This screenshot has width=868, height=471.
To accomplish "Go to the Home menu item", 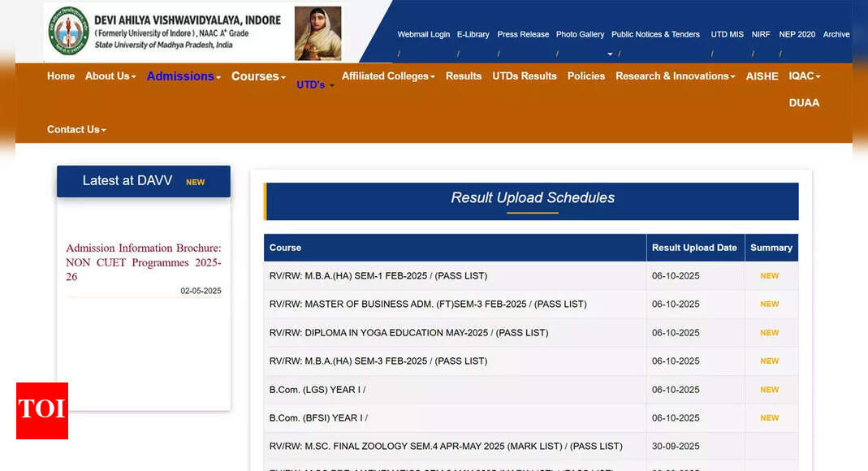I will 61,76.
